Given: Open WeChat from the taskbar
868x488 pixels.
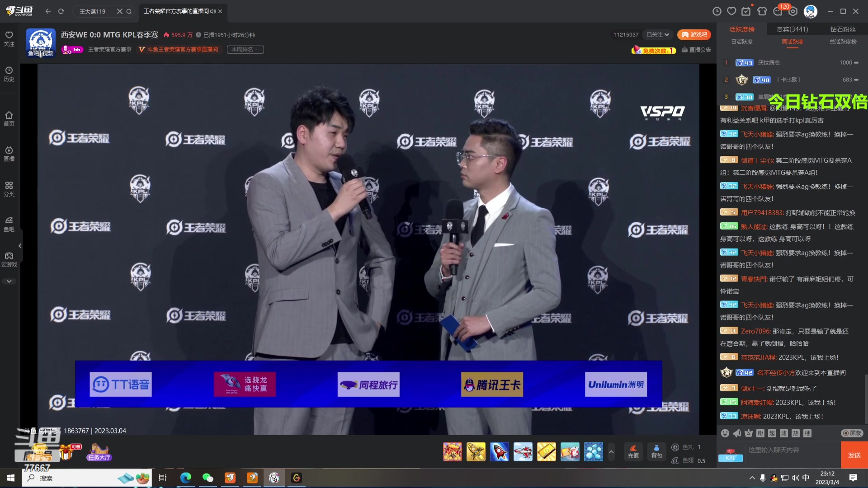Looking at the screenshot, I should 208,478.
